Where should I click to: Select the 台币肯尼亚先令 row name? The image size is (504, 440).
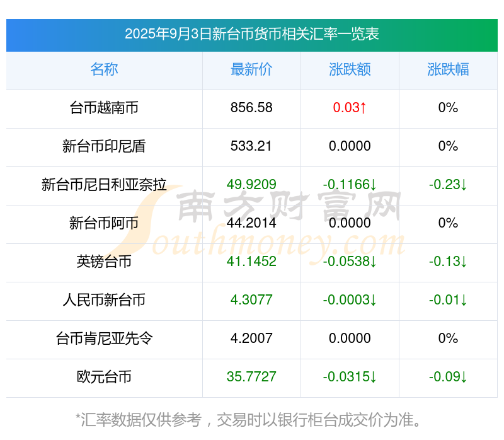click(x=104, y=338)
